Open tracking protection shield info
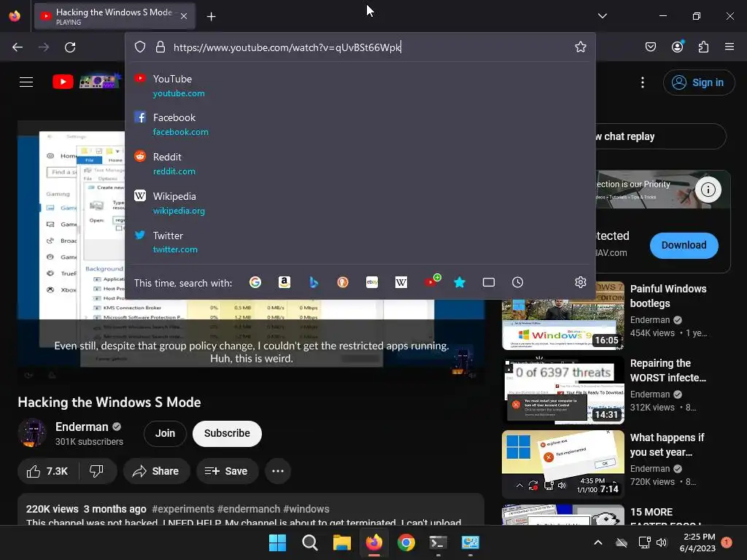Viewport: 747px width, 560px height. pos(139,47)
